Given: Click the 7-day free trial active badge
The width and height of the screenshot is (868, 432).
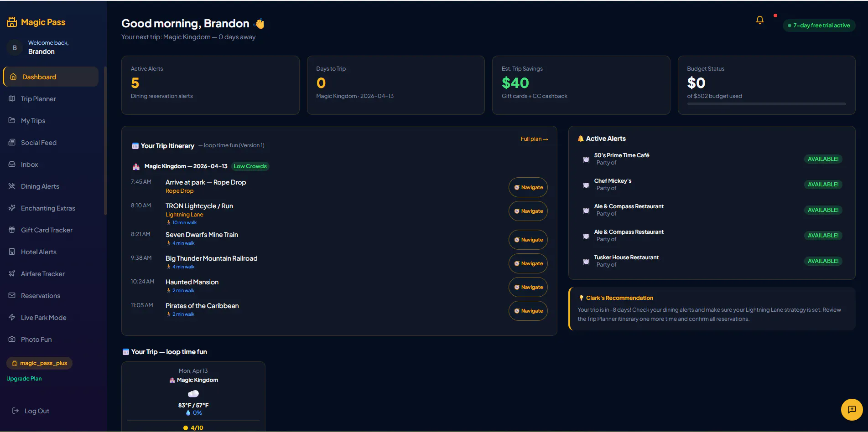Looking at the screenshot, I should 819,26.
